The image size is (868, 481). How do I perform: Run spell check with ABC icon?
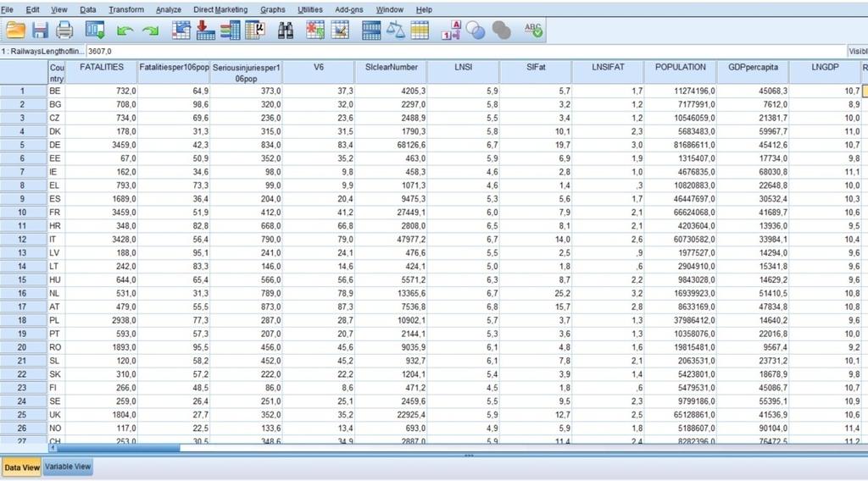(534, 30)
